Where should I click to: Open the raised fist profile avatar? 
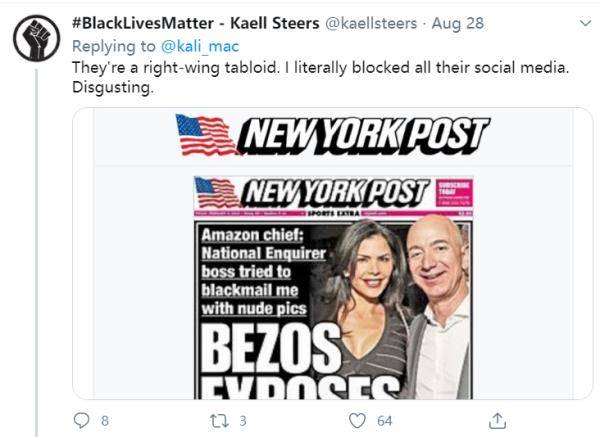coord(36,38)
